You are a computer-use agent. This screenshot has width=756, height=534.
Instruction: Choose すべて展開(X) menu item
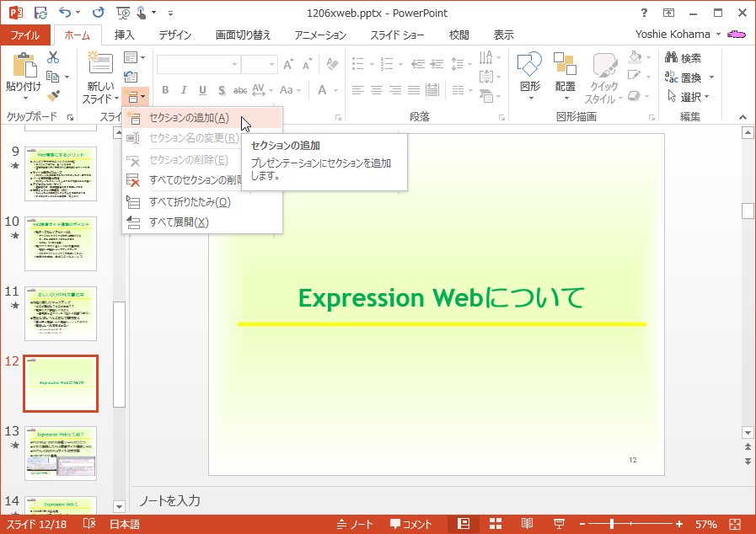(x=202, y=222)
